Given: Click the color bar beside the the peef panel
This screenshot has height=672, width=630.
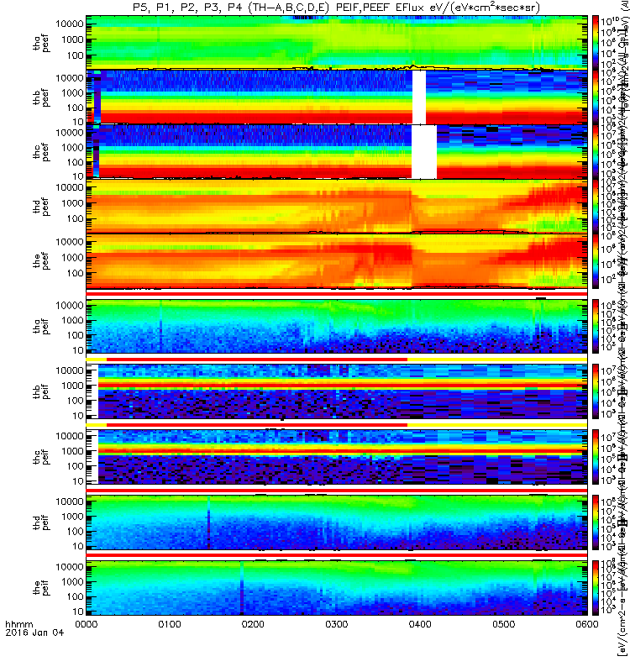Looking at the screenshot, I should [596, 260].
